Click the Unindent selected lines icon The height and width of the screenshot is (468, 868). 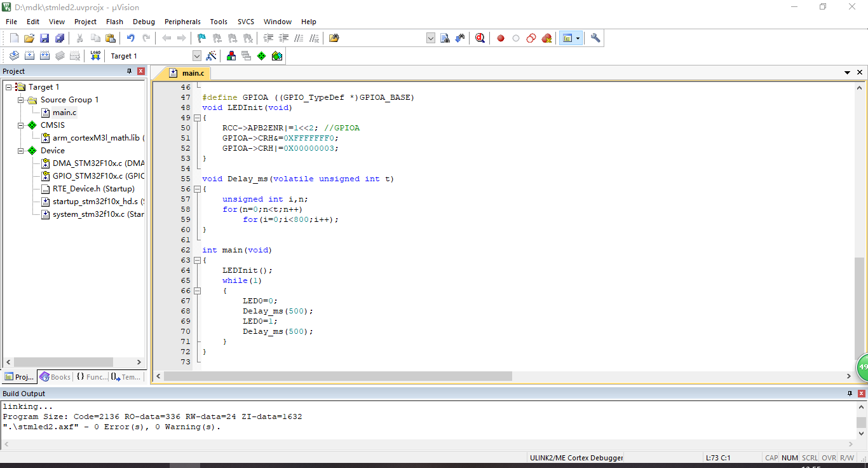tap(283, 38)
